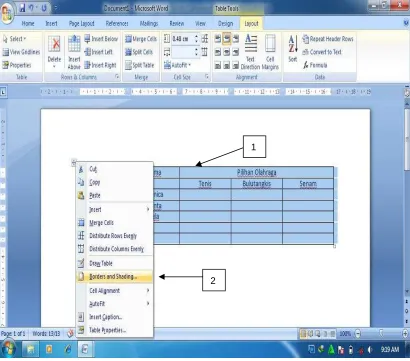Click Insert Left in ribbon
The height and width of the screenshot is (361, 410).
[x=98, y=52]
